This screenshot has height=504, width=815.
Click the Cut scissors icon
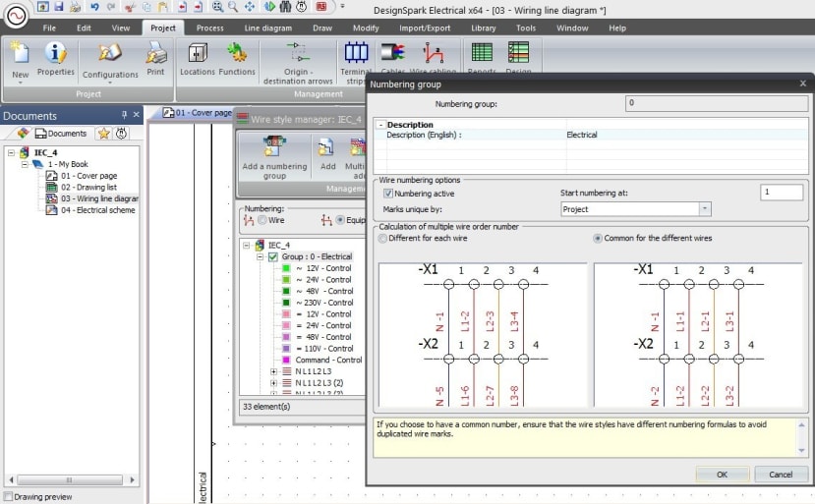[130, 7]
